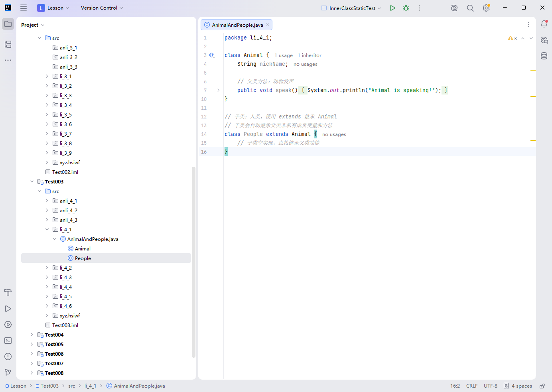Click the 1 usage inlay hint

pos(284,55)
